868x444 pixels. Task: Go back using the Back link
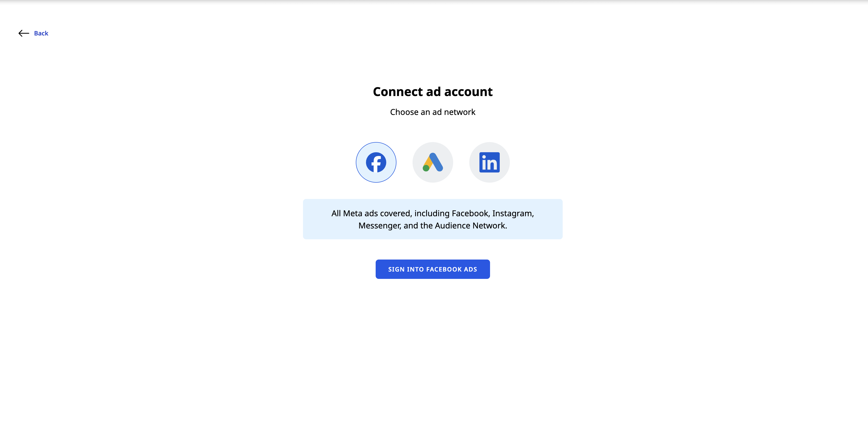click(41, 33)
